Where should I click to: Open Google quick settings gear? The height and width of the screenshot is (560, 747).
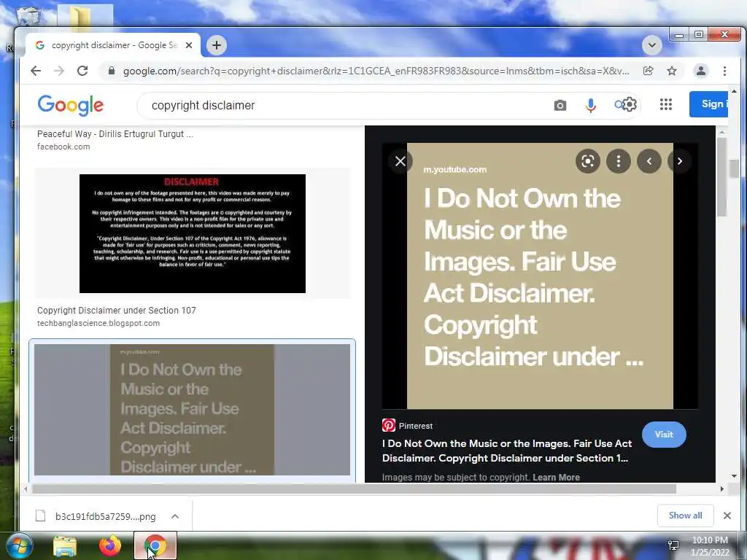point(630,104)
